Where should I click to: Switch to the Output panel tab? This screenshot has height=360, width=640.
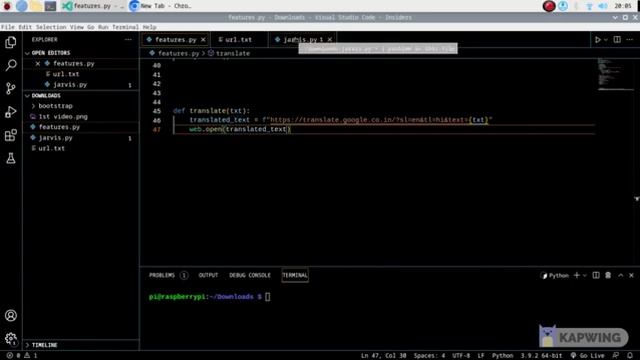click(x=208, y=275)
